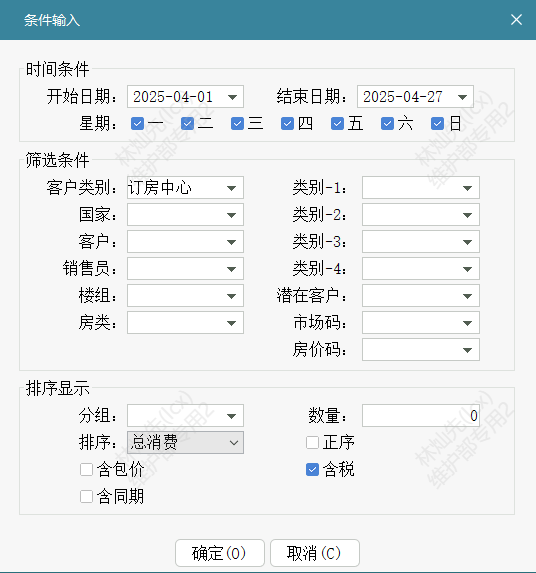Open the 国家 dropdown
The width and height of the screenshot is (536, 573).
point(231,215)
